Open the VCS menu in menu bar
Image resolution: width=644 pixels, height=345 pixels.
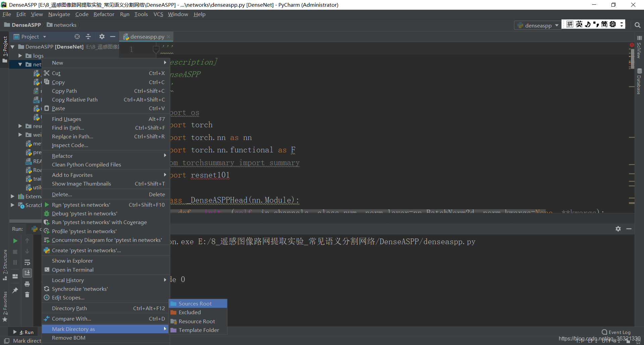pos(158,14)
